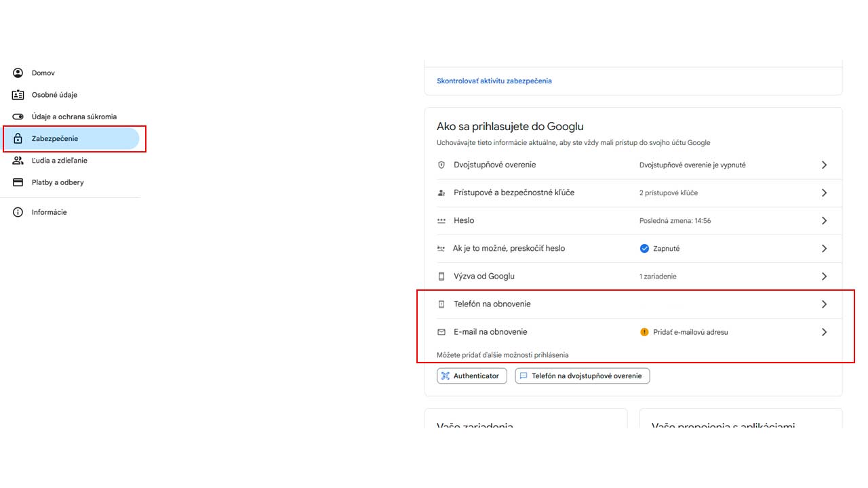Image resolution: width=868 pixels, height=488 pixels.
Task: Click the Dvojstupňové overenie row label
Action: point(494,165)
